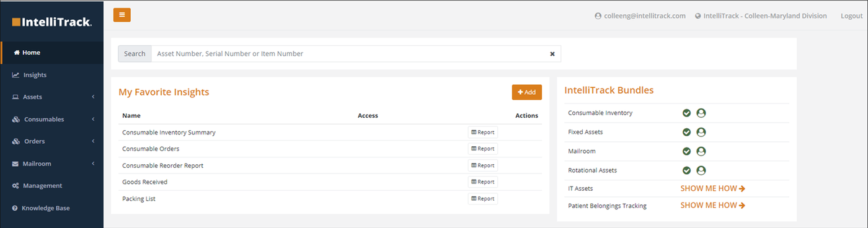
Task: Open Report for Consumable Reorder Report
Action: (x=483, y=165)
